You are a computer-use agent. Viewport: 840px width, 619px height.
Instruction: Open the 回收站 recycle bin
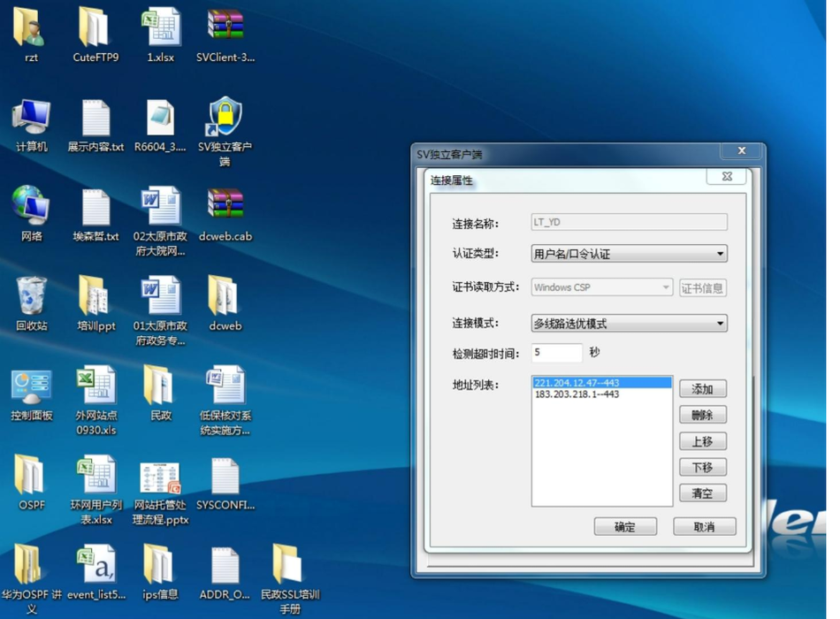click(32, 297)
